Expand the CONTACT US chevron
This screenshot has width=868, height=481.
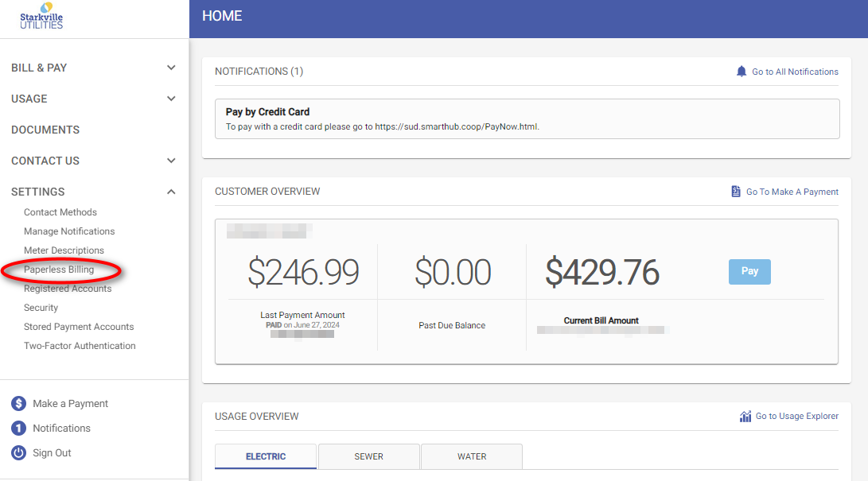point(171,161)
